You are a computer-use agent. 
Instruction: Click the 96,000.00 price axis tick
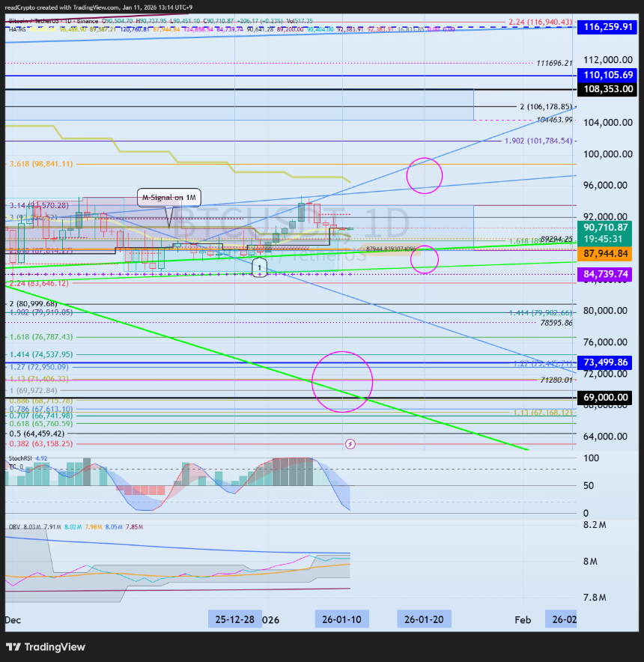[605, 185]
